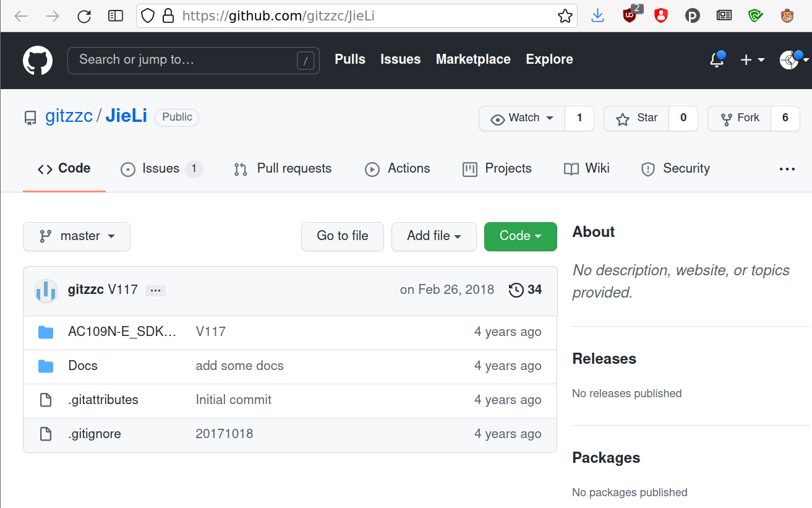The image size is (812, 508).
Task: Open the master branch dropdown
Action: (77, 236)
